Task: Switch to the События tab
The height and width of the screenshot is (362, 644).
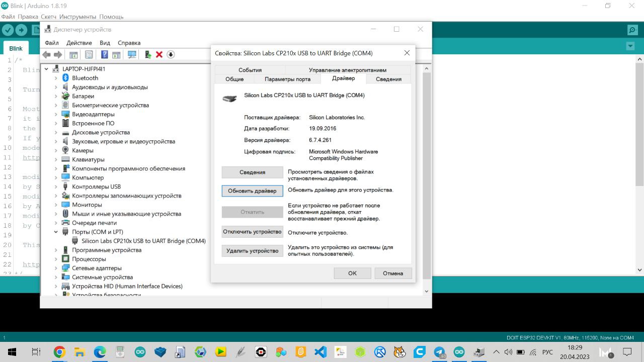Action: tap(250, 70)
